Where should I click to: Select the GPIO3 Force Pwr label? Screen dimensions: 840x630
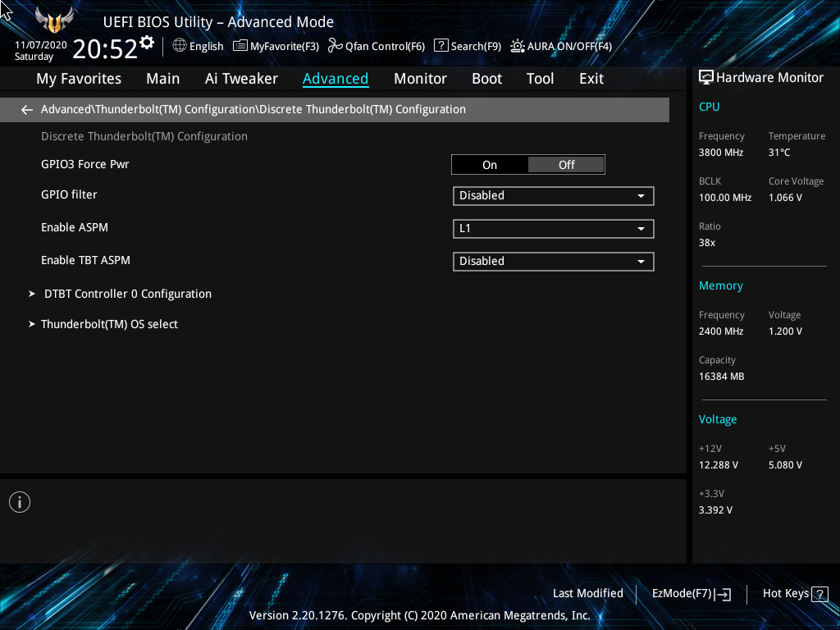click(x=85, y=164)
